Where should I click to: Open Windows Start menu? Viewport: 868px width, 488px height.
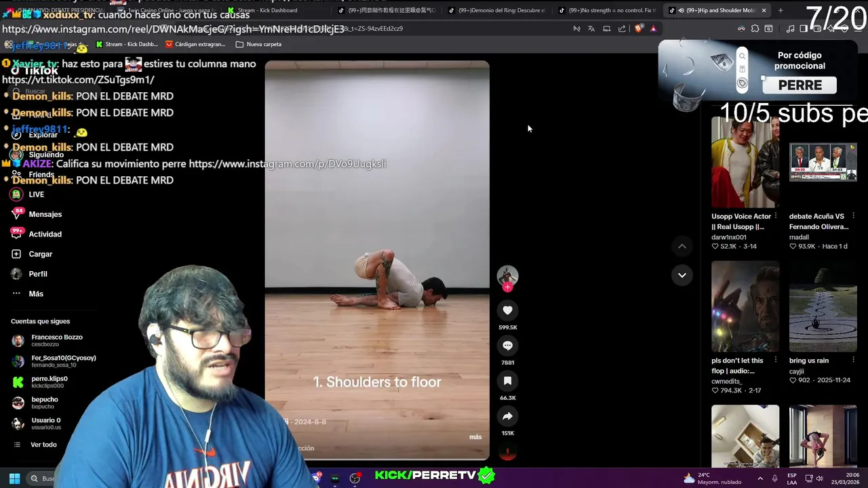tap(14, 479)
